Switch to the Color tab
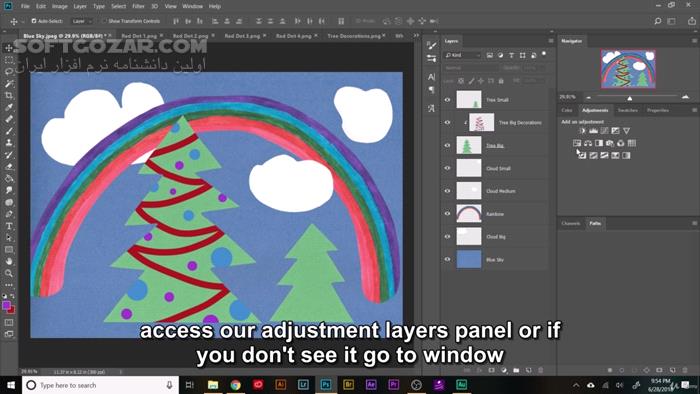Viewport: 700px width, 394px height. (x=567, y=110)
